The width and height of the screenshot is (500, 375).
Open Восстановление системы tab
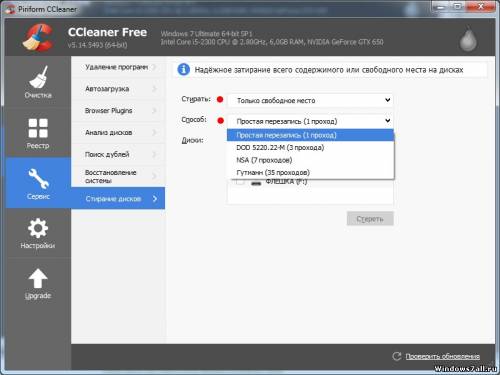[x=118, y=176]
